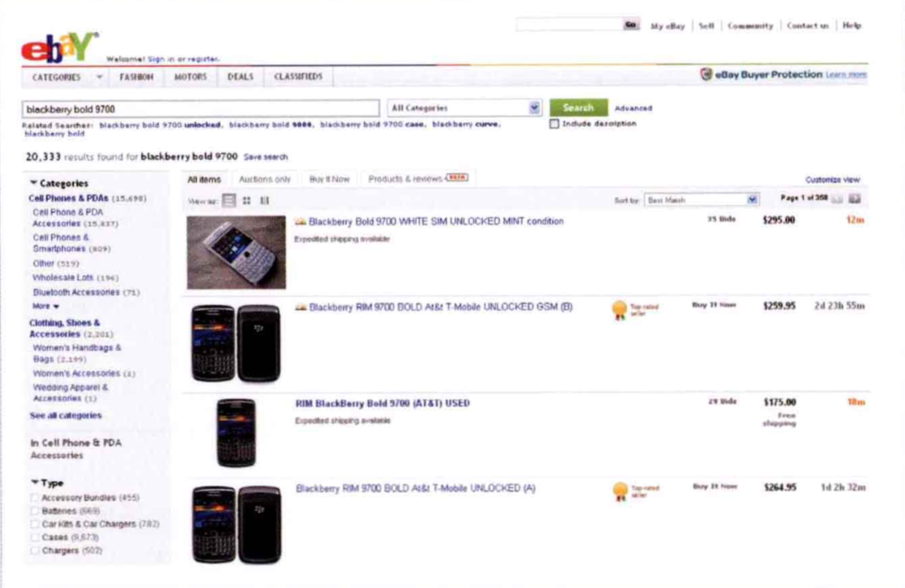
Task: Enable the Include description checkbox
Action: click(x=554, y=123)
